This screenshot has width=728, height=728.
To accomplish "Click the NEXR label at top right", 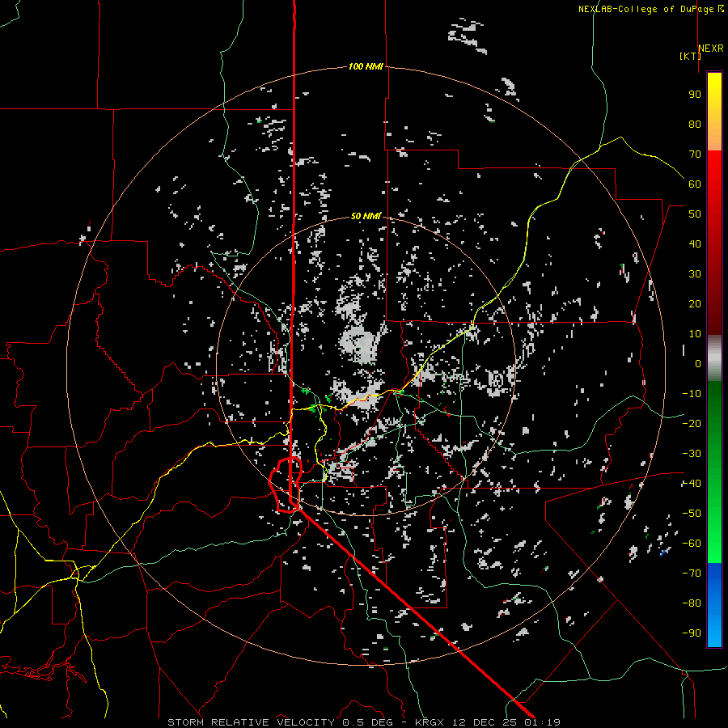I will (711, 49).
